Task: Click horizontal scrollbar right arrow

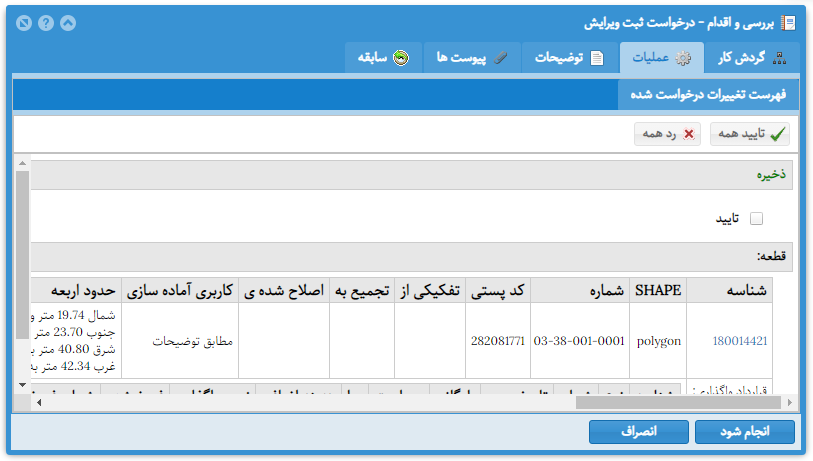Action: [x=790, y=402]
